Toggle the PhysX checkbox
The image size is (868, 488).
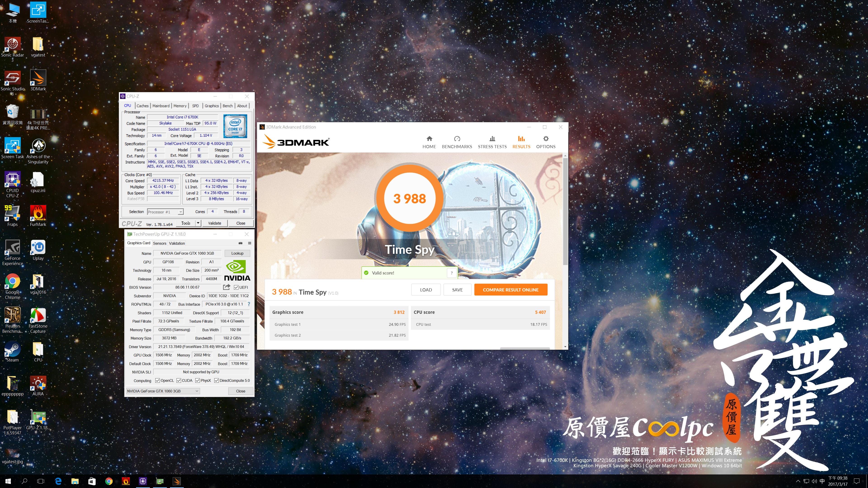point(198,380)
